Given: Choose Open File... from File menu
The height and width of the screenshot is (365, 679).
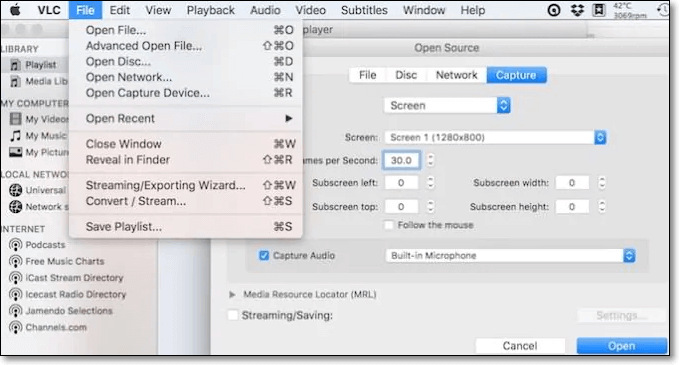Looking at the screenshot, I should (x=185, y=30).
